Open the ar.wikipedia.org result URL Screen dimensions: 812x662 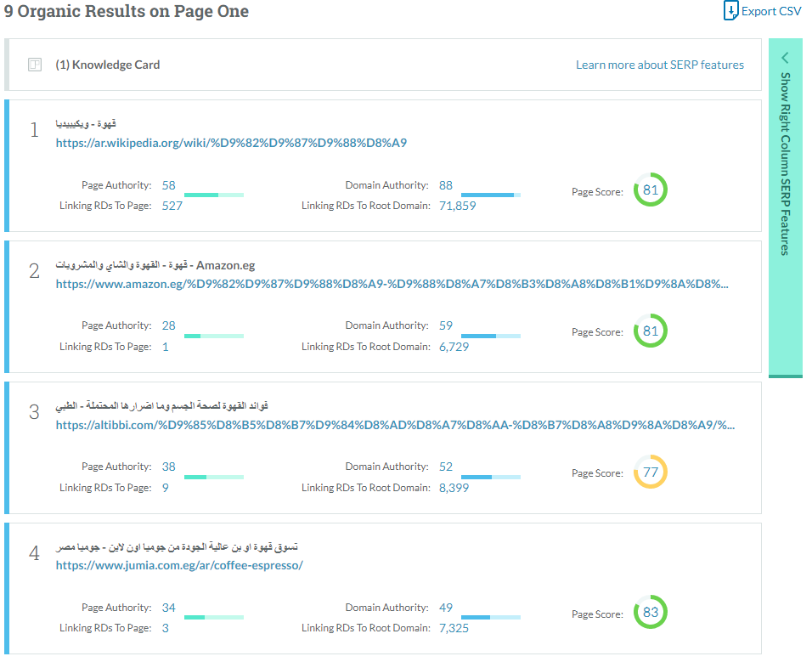[x=231, y=143]
